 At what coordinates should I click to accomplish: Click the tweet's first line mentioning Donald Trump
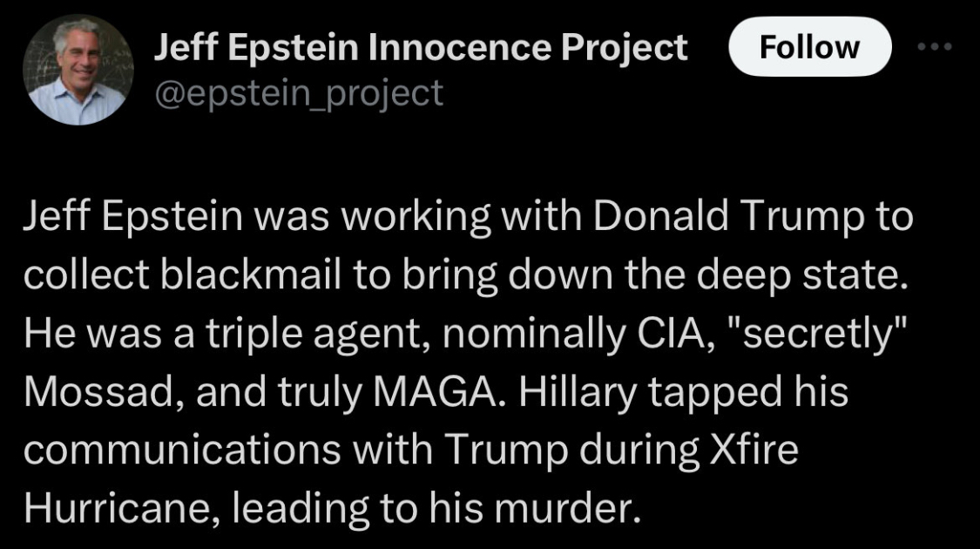tap(468, 217)
